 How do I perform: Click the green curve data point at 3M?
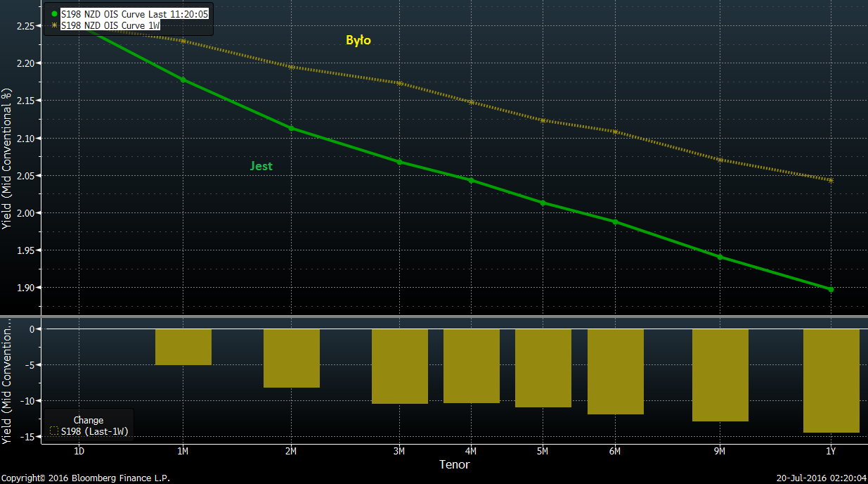tap(400, 162)
